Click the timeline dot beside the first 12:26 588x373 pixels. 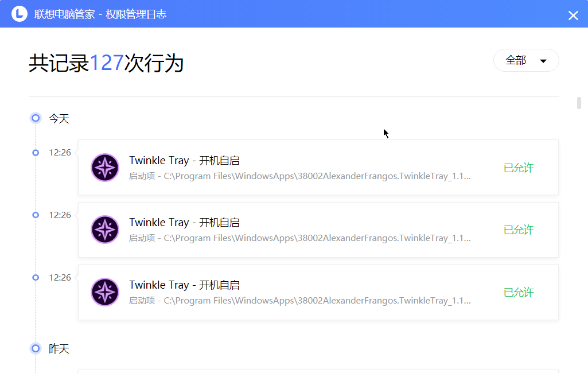(36, 153)
